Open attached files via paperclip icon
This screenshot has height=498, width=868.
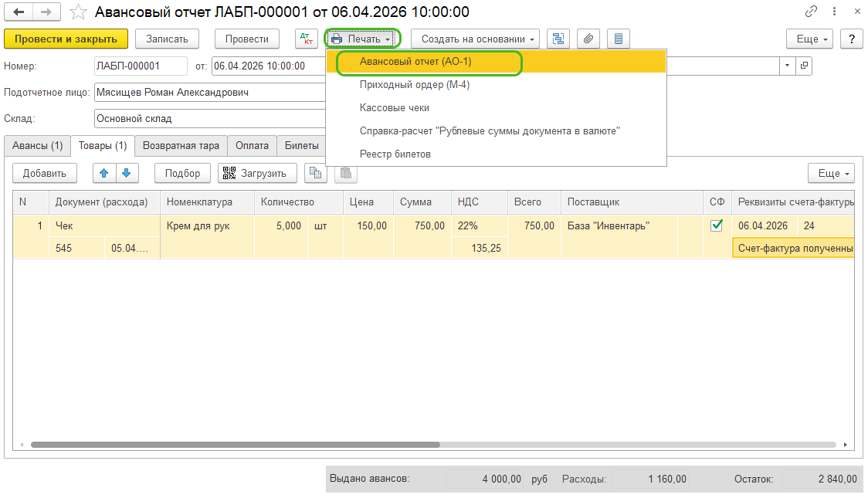[588, 39]
